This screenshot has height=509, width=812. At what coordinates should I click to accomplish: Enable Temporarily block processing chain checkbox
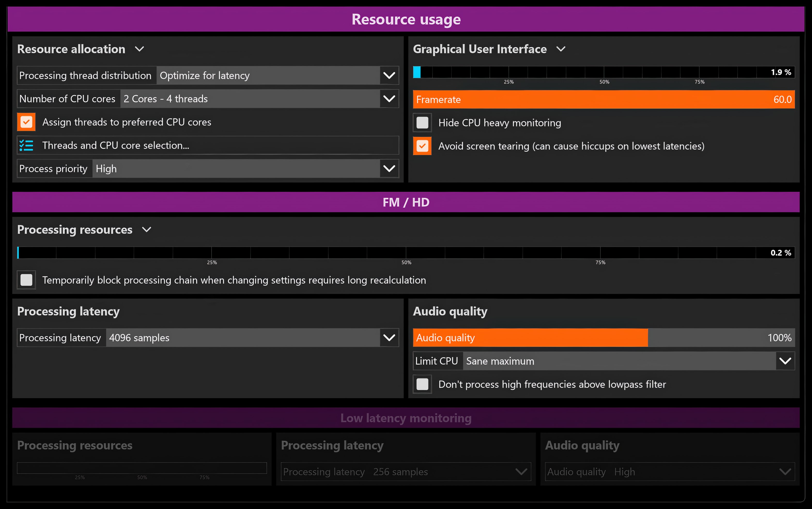click(x=26, y=280)
